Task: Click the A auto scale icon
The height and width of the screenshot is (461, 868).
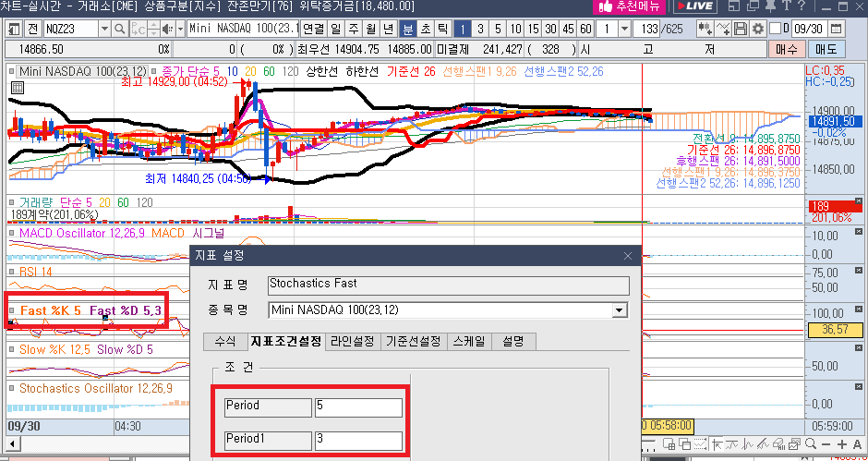Action: click(x=857, y=444)
